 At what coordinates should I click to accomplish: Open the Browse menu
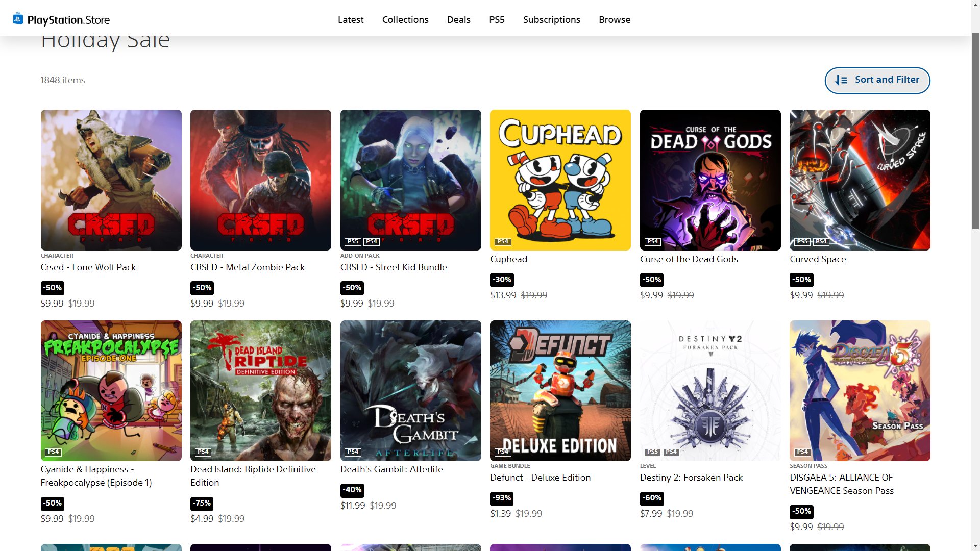[614, 19]
